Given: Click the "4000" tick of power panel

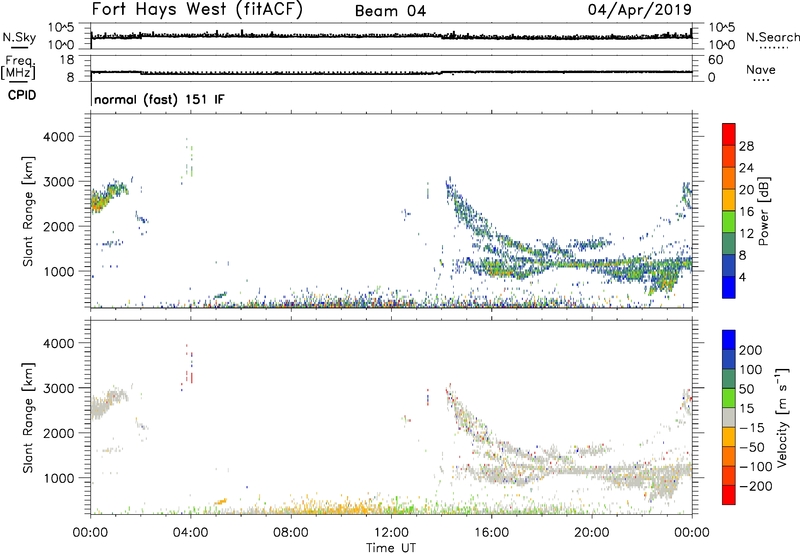Looking at the screenshot, I should [59, 137].
